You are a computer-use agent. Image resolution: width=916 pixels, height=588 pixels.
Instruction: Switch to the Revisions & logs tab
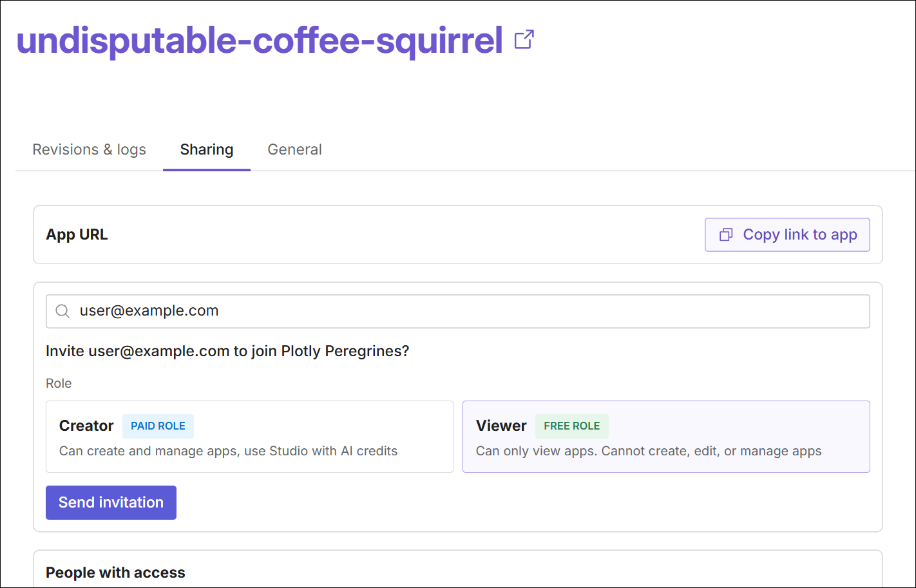click(90, 149)
